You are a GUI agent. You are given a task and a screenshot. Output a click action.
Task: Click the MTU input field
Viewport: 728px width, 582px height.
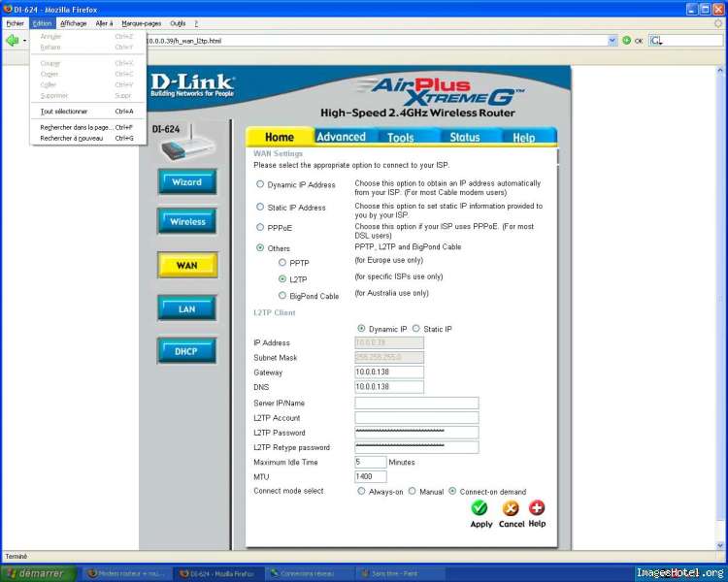point(371,476)
